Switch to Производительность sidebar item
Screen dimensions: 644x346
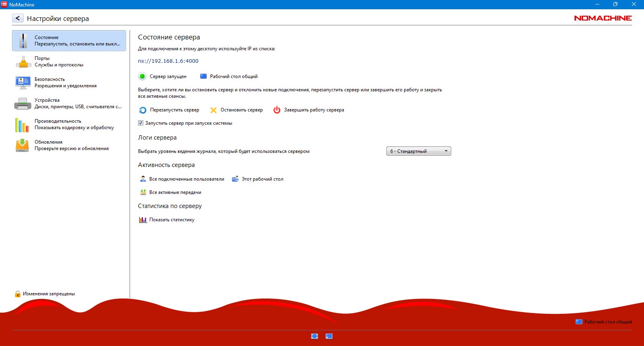pyautogui.click(x=69, y=124)
